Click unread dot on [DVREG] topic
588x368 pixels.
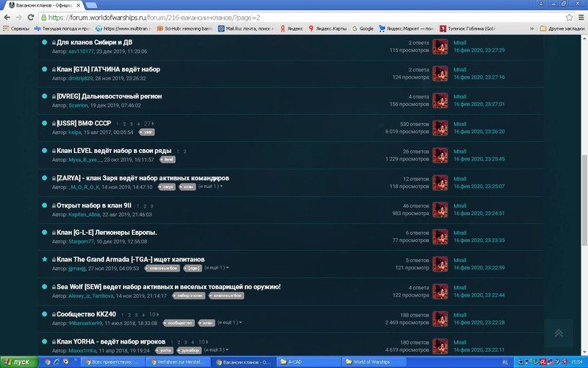pyautogui.click(x=44, y=96)
